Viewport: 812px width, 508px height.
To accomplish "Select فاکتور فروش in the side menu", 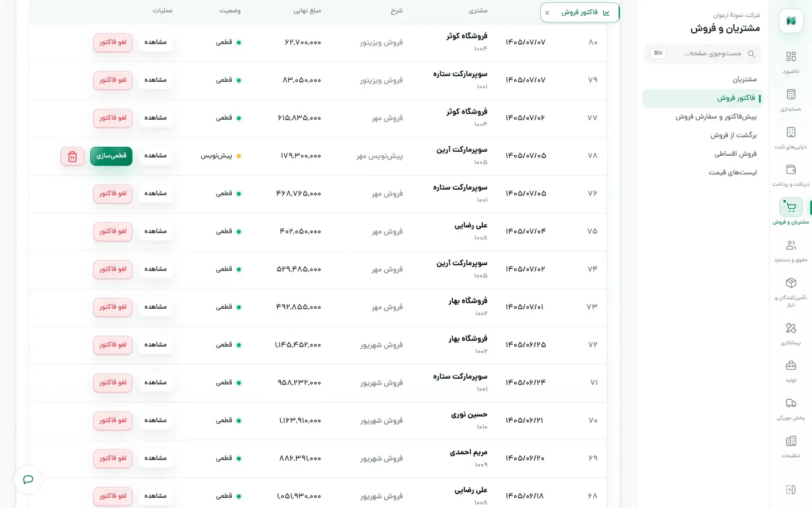I will coord(703,98).
